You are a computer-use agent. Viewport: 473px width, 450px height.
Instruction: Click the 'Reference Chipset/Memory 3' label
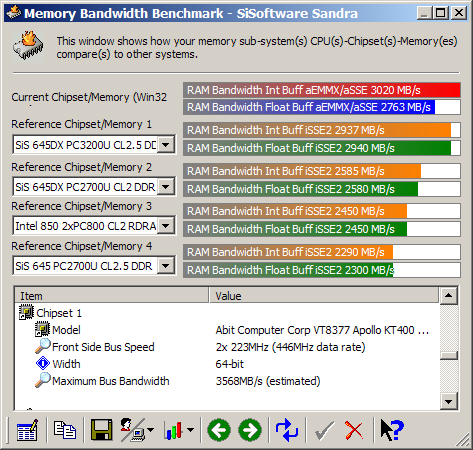point(81,206)
